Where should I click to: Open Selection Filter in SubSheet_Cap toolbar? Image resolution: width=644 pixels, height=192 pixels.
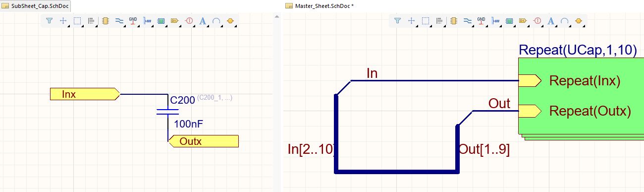coord(49,21)
